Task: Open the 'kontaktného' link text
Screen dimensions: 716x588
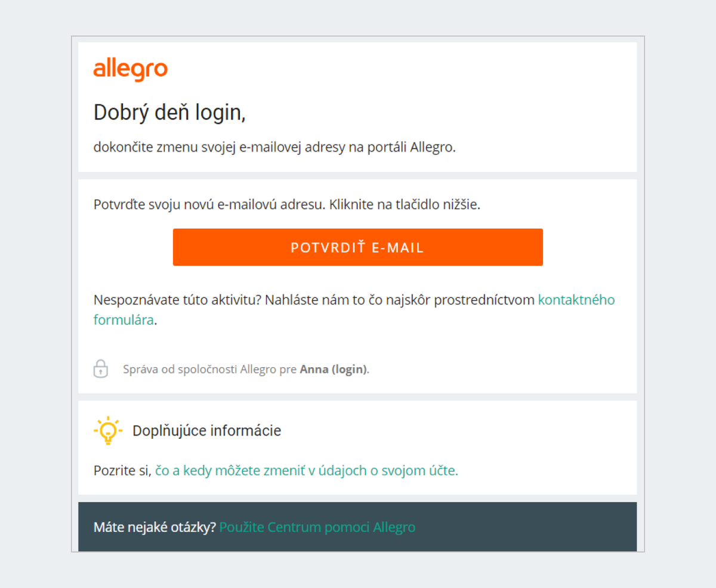Action: click(576, 300)
